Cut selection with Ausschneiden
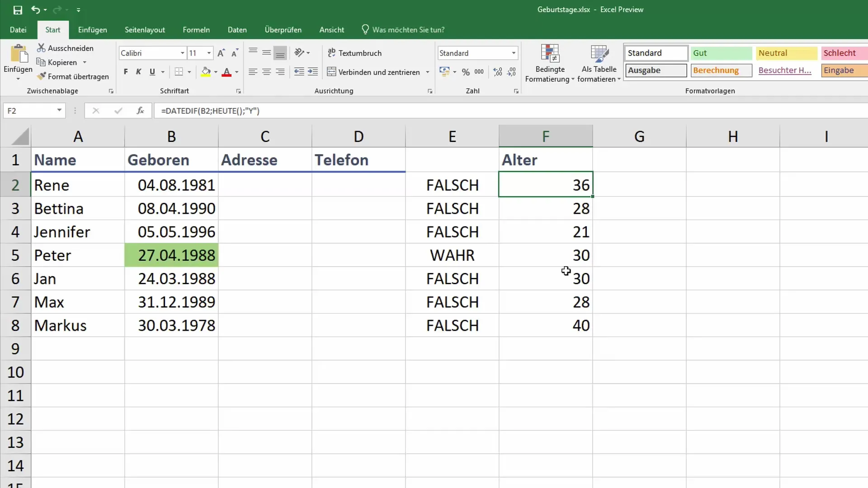Image resolution: width=868 pixels, height=488 pixels. pos(65,48)
